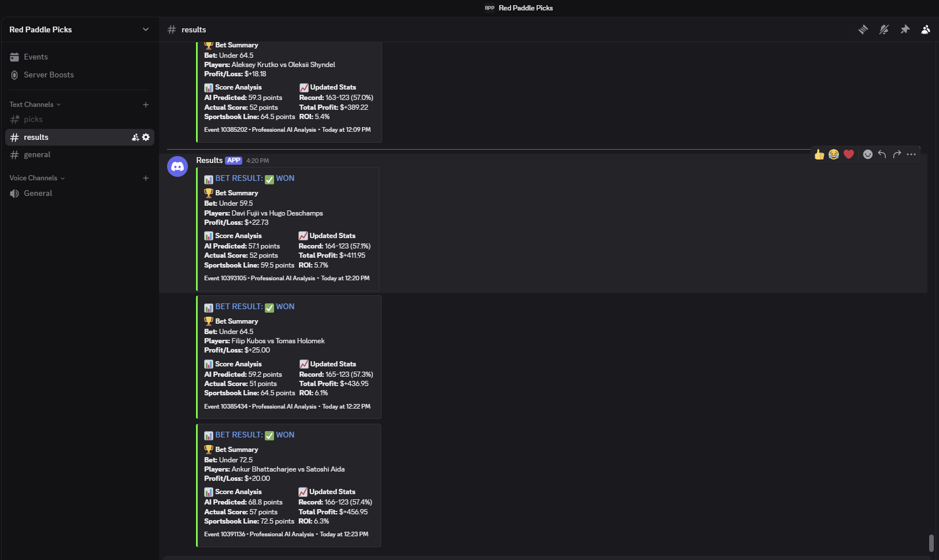
Task: Expand the Red Paddle Picks server menu
Action: 145,29
